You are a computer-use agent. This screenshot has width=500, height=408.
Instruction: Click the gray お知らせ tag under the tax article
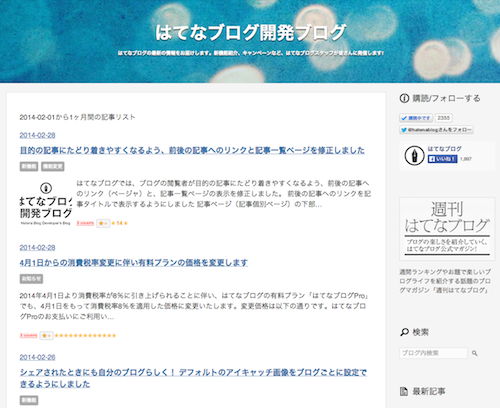coord(31,279)
